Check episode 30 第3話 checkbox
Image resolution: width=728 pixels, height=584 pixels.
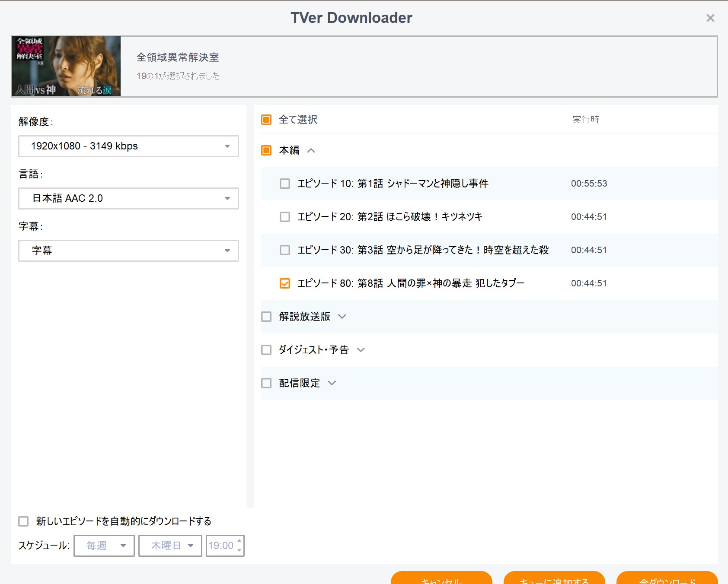pyautogui.click(x=285, y=250)
